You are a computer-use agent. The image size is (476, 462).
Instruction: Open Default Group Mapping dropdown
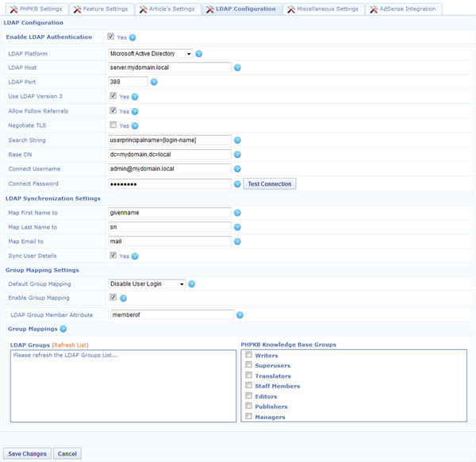pyautogui.click(x=147, y=284)
